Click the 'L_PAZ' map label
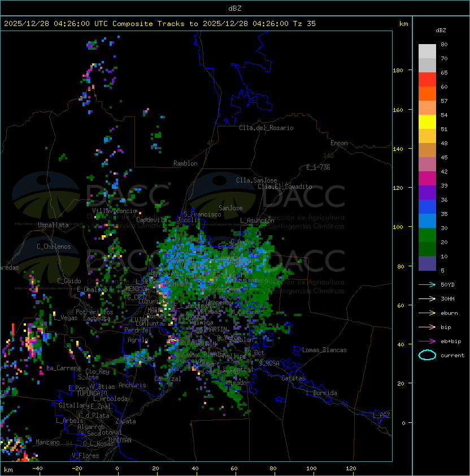The height and width of the screenshot is (476, 470). click(x=381, y=416)
